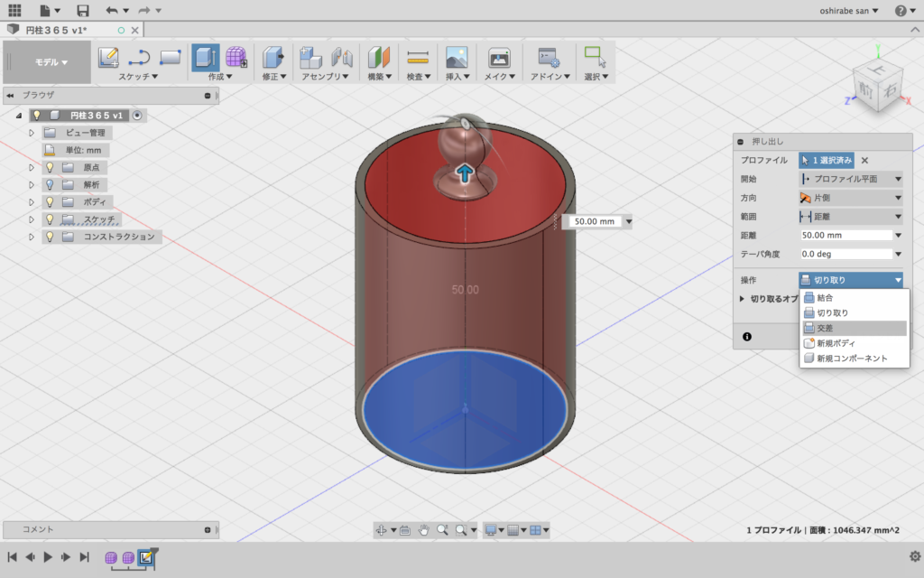Save the document with the floppy icon

pos(83,10)
